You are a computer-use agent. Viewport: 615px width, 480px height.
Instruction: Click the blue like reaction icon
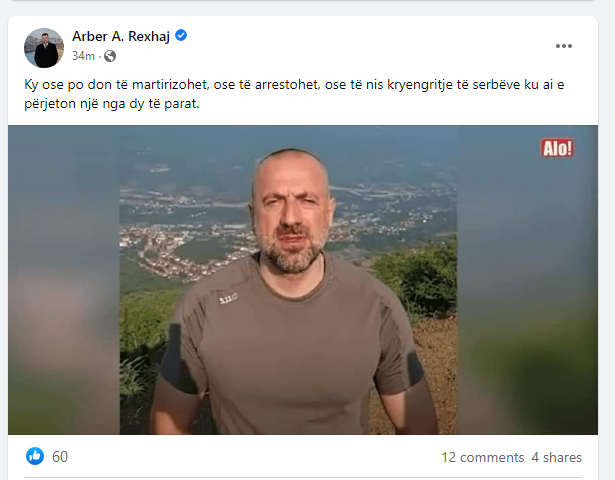pyautogui.click(x=35, y=456)
